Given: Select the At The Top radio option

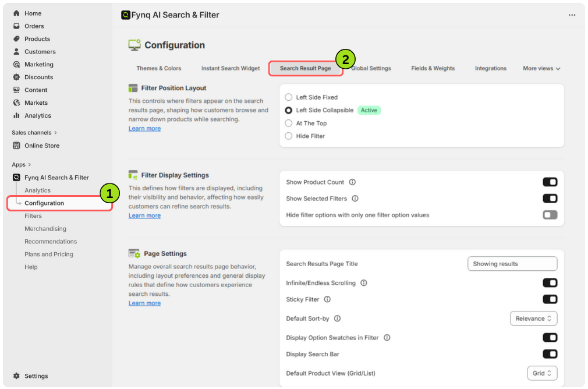Looking at the screenshot, I should tap(288, 123).
